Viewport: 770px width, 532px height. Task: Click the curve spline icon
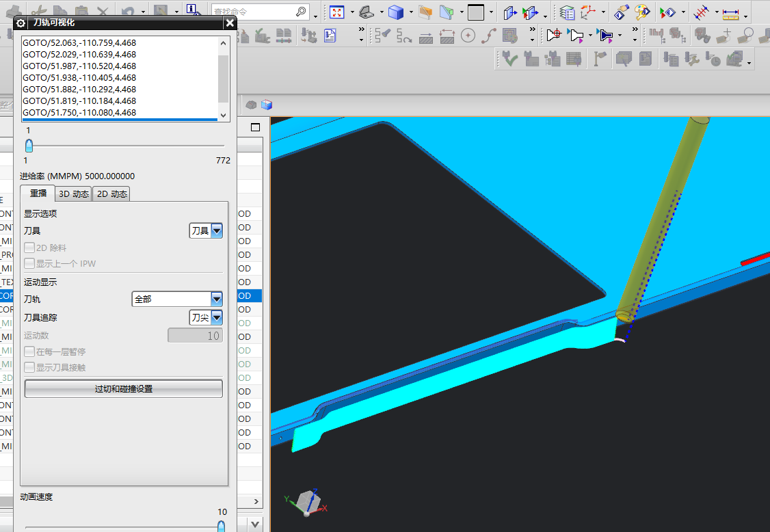click(489, 36)
